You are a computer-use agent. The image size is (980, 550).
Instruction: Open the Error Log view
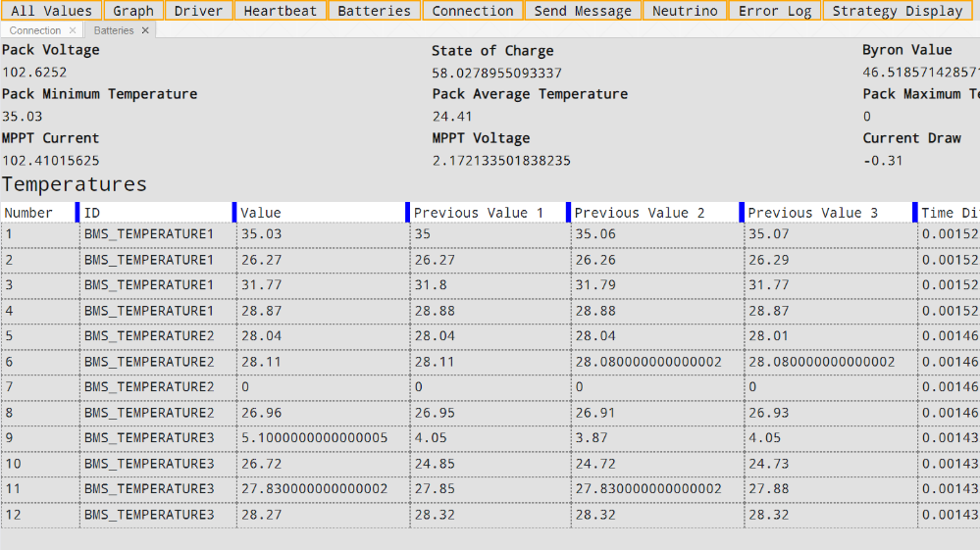774,11
